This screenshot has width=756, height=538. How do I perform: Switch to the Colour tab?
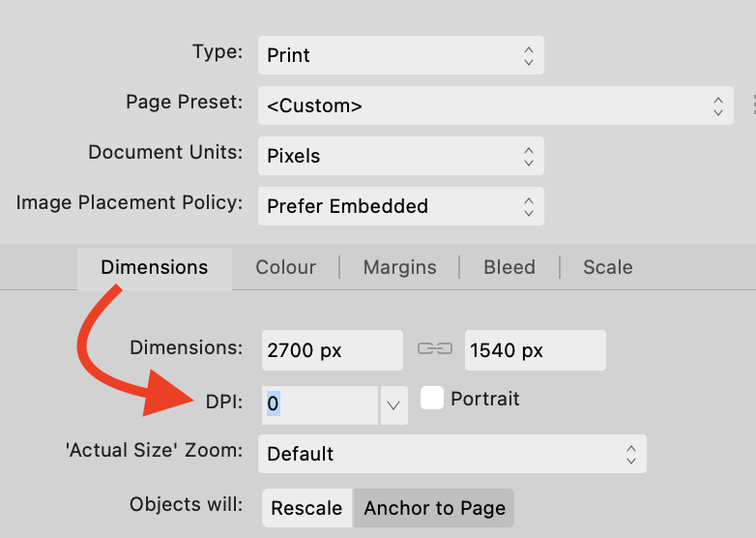point(285,268)
